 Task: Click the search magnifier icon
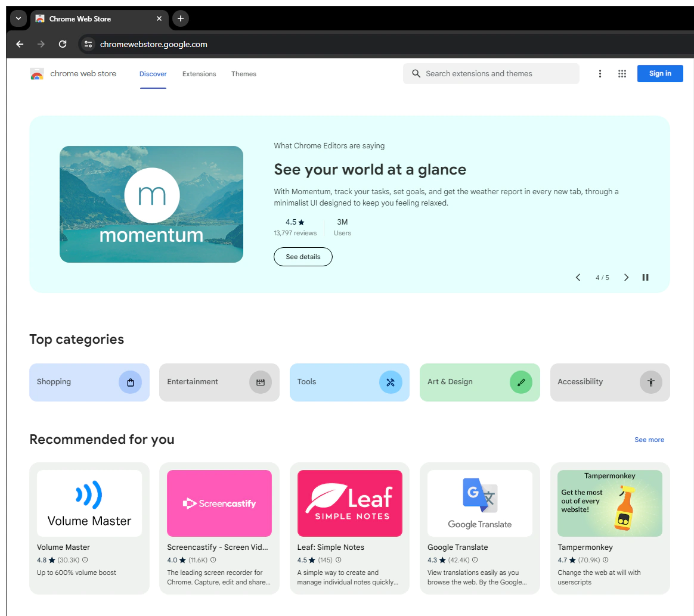coord(416,73)
